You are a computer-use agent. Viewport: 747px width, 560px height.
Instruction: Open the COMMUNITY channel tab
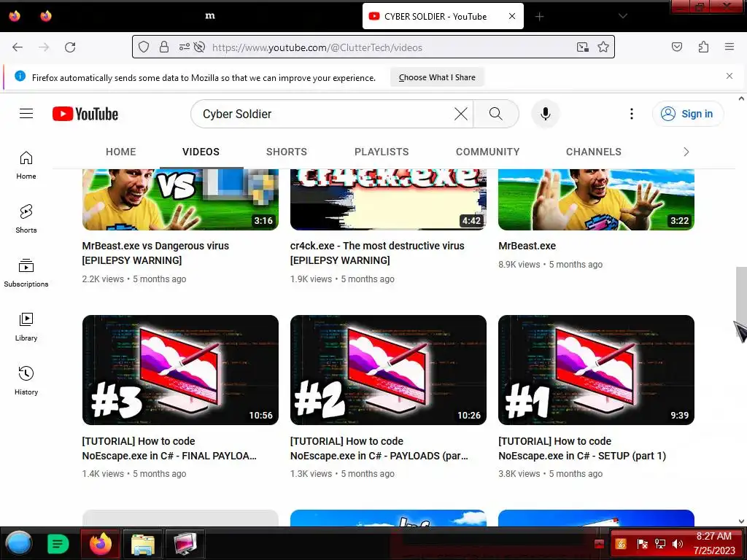(x=488, y=152)
